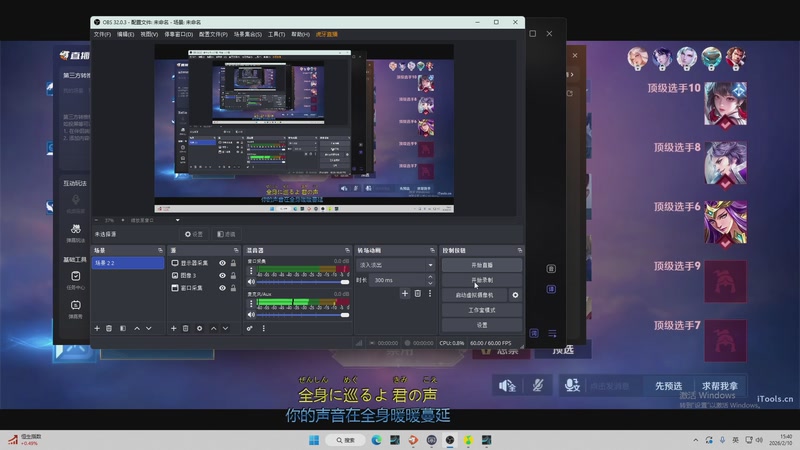This screenshot has width=800, height=450.
Task: Adjust the 麦克风/Aux volume slider
Action: 303,315
